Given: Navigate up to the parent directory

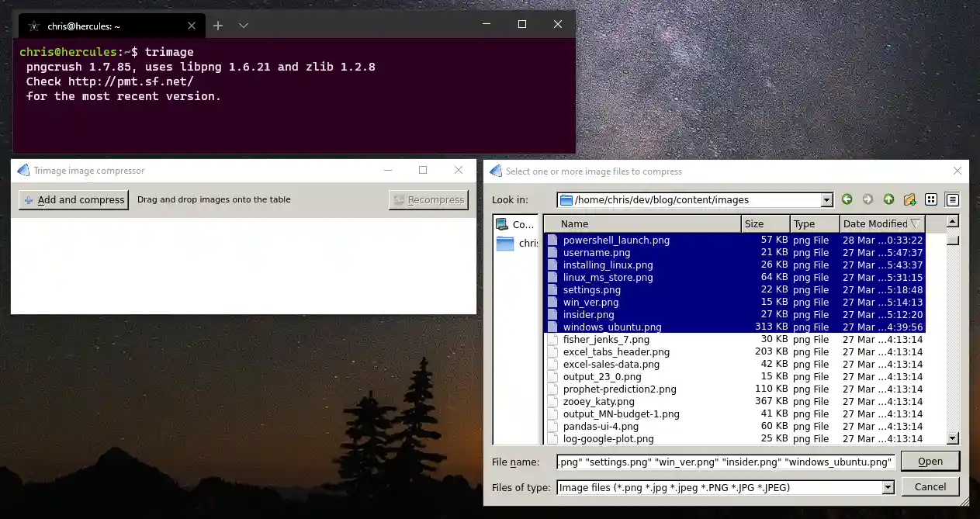Looking at the screenshot, I should [888, 199].
